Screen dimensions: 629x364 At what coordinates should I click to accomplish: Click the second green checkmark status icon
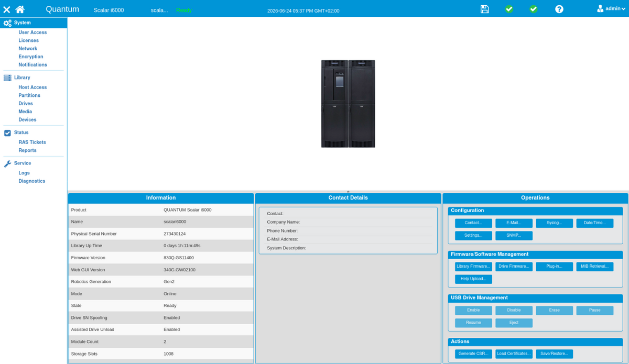[x=534, y=9]
